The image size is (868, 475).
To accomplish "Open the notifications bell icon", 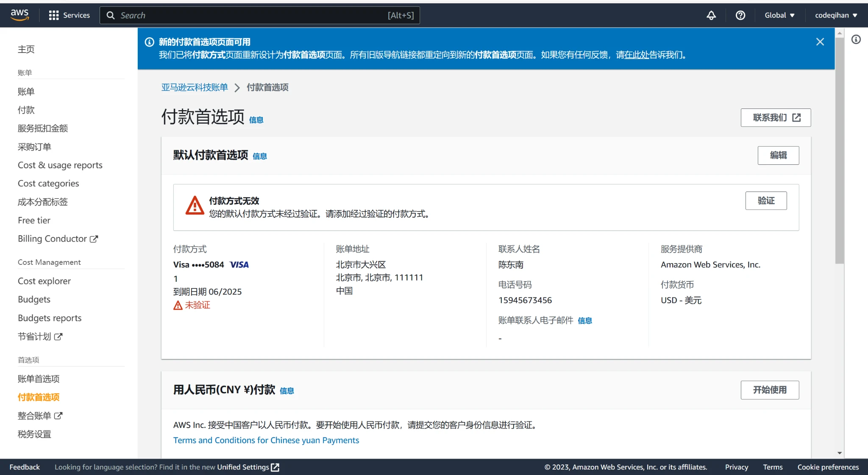I will tap(711, 15).
